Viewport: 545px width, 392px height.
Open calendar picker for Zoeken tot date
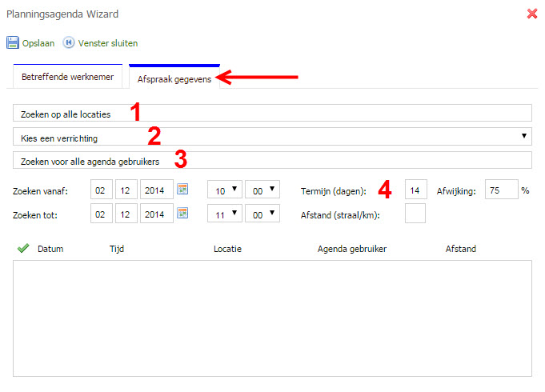tap(182, 214)
